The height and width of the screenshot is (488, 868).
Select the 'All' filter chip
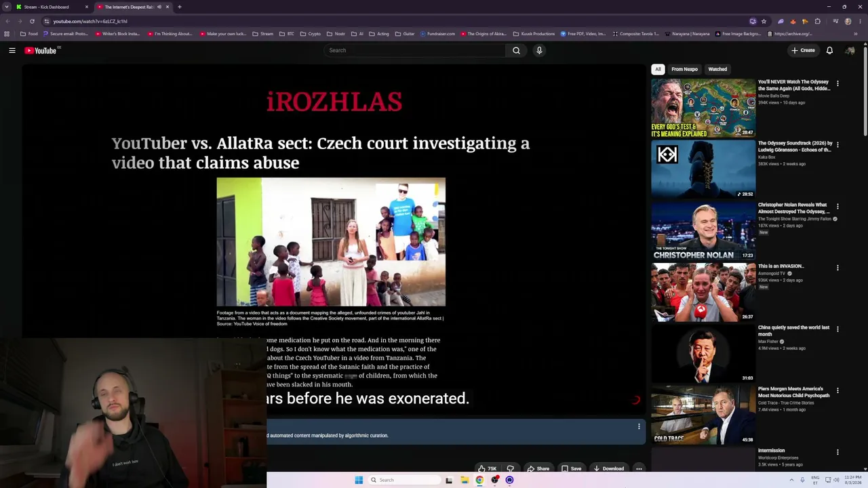click(658, 69)
